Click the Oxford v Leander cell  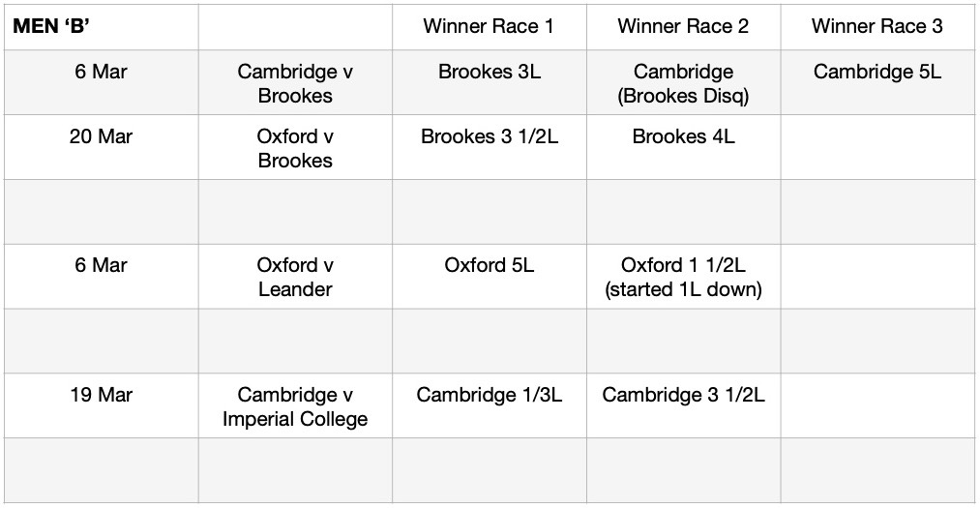click(295, 277)
